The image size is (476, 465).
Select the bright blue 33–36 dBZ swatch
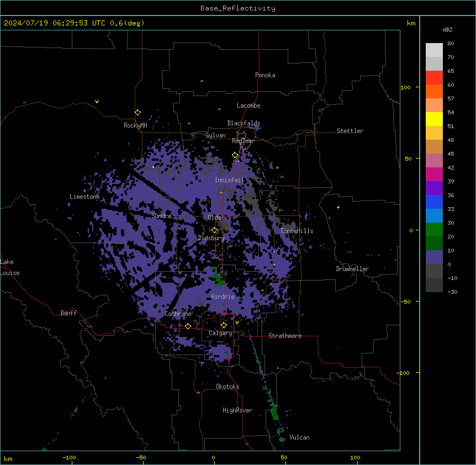pos(434,202)
